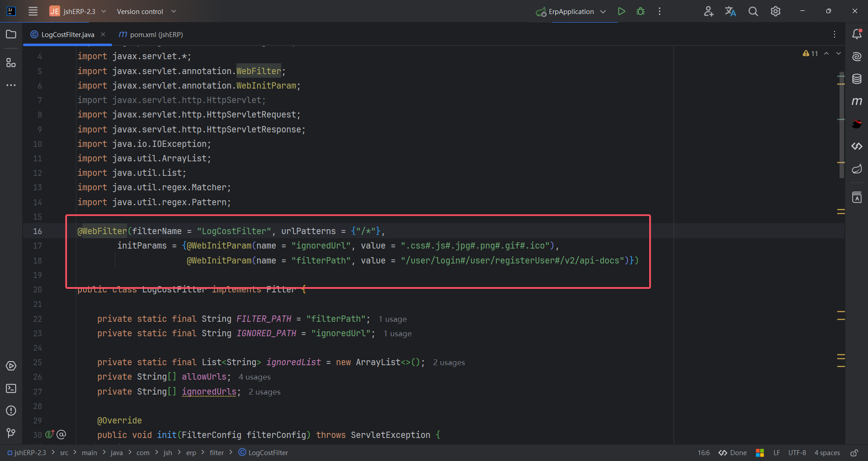The width and height of the screenshot is (868, 461).
Task: Click the implemented-method gutter icon on line 30
Action: click(x=50, y=434)
